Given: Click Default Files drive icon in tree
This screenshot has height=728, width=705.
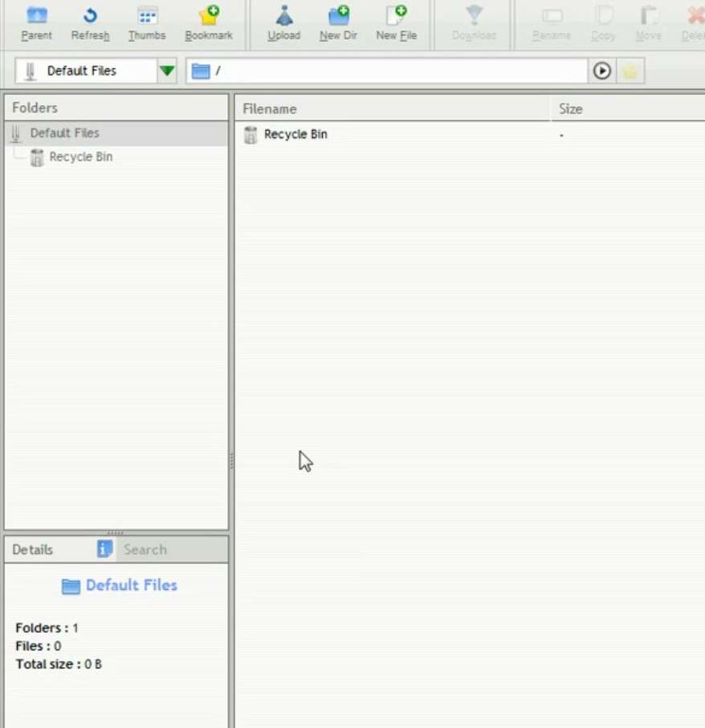Looking at the screenshot, I should (16, 134).
